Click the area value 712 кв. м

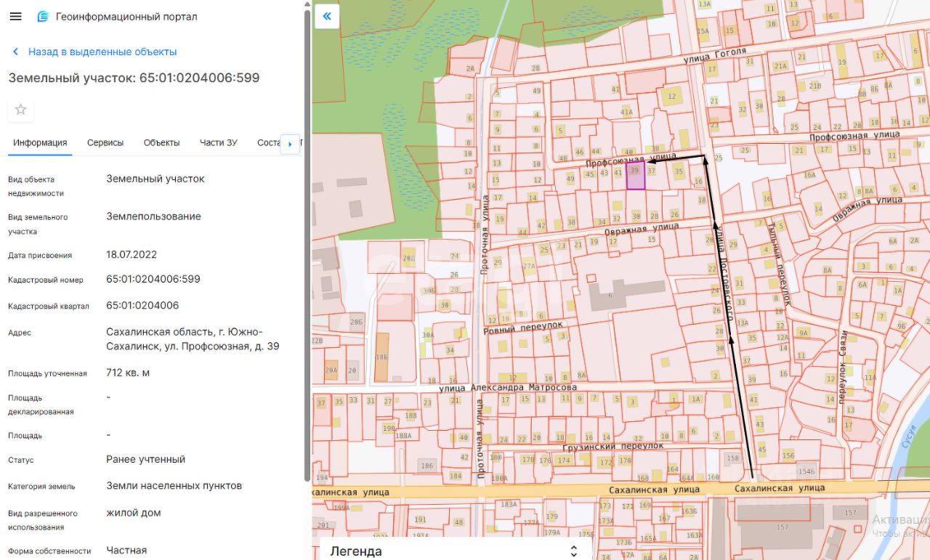point(128,373)
